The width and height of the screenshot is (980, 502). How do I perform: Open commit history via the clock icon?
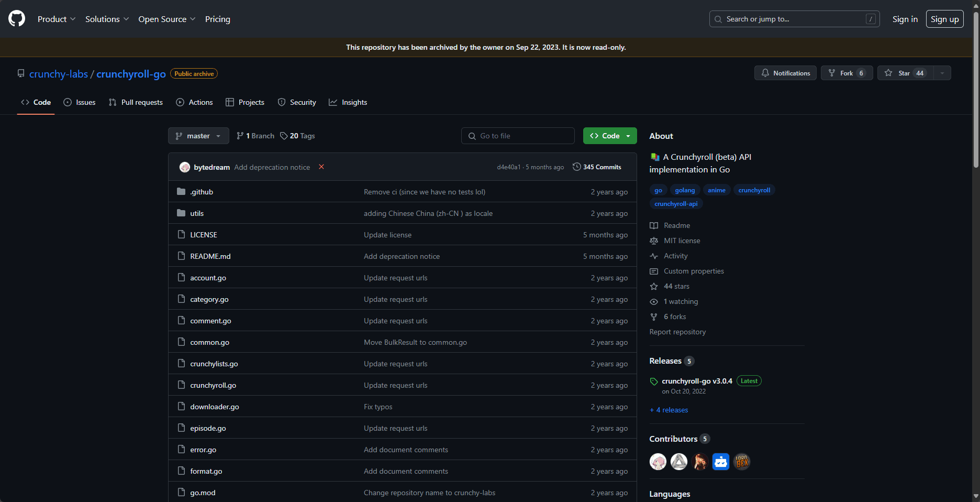coord(576,167)
